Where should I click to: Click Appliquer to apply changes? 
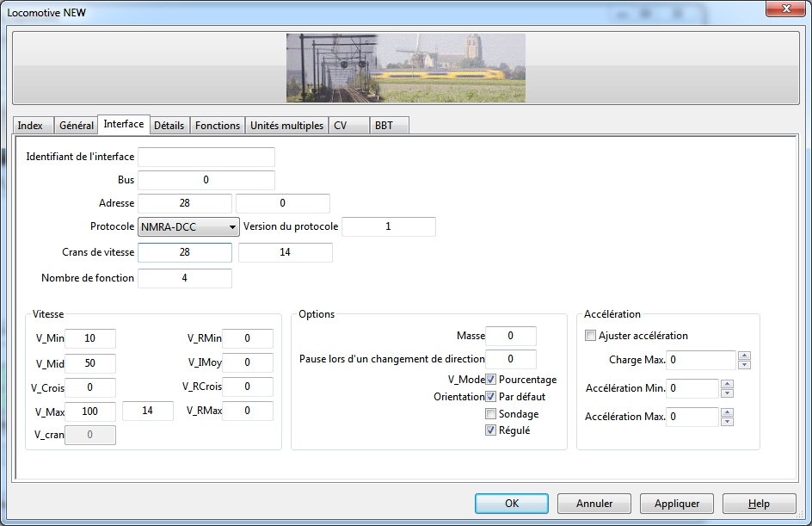[x=677, y=504]
